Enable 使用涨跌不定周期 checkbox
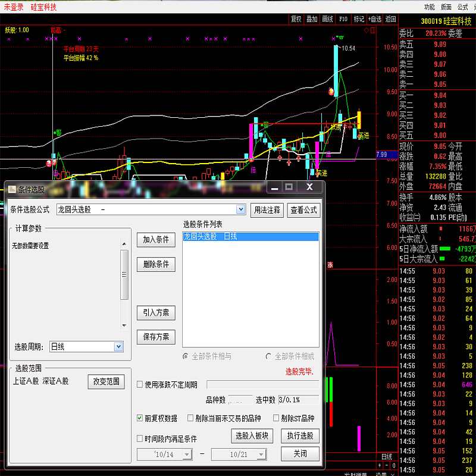This screenshot has width=476, height=476. click(x=140, y=385)
